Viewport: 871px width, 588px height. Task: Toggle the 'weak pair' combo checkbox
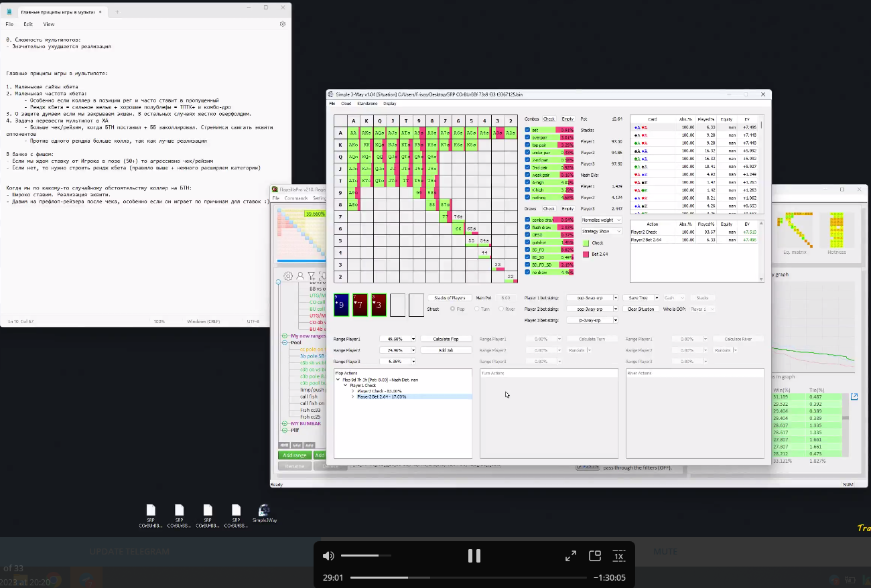click(x=527, y=175)
